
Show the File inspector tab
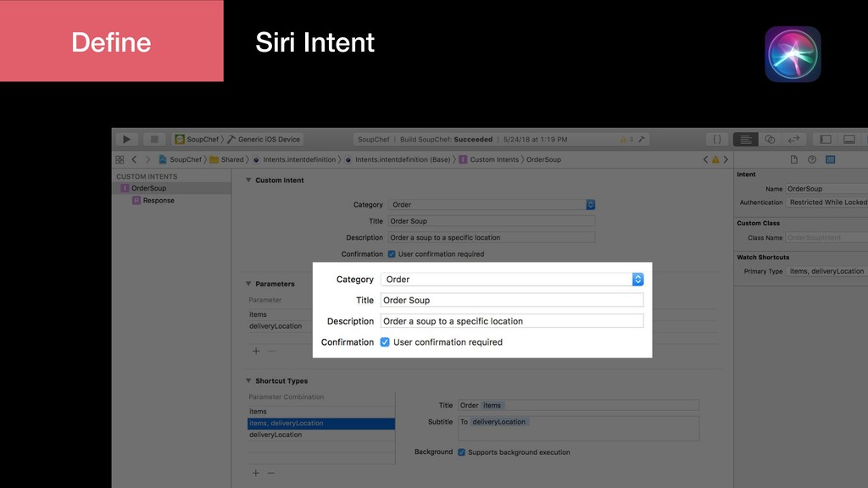pyautogui.click(x=793, y=159)
